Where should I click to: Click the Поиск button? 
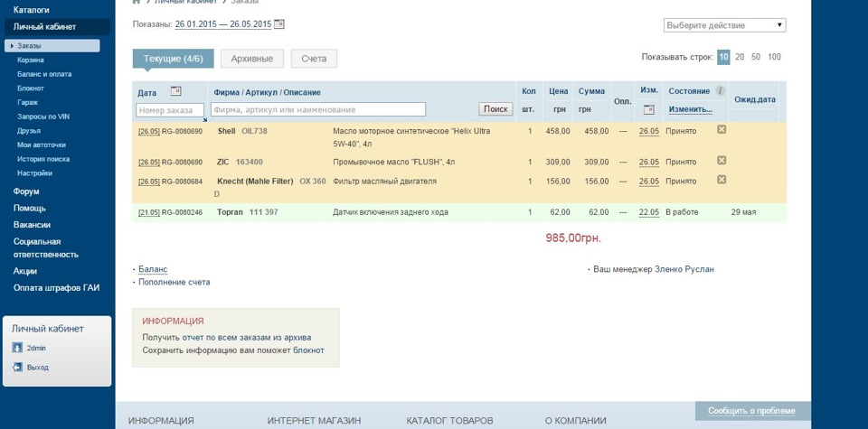pyautogui.click(x=495, y=109)
